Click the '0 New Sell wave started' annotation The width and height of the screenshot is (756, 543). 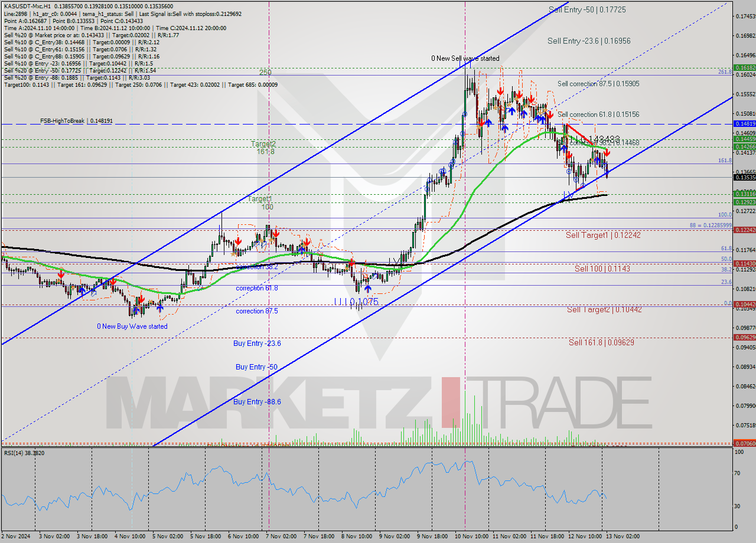(465, 58)
